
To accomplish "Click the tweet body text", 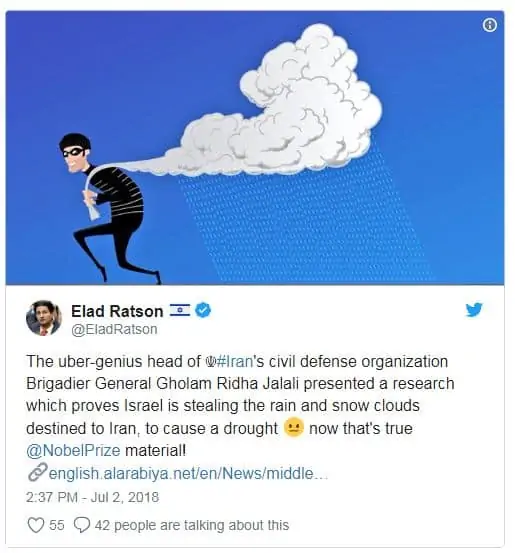I will click(x=240, y=406).
